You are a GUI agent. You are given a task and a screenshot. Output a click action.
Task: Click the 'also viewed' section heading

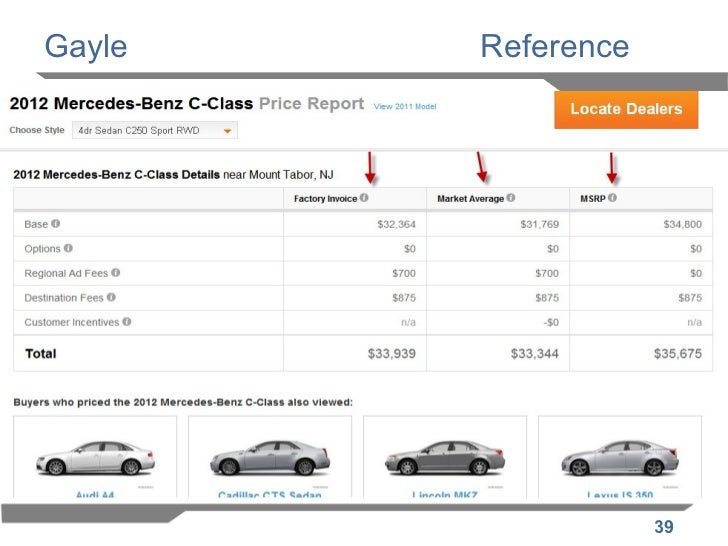point(183,402)
